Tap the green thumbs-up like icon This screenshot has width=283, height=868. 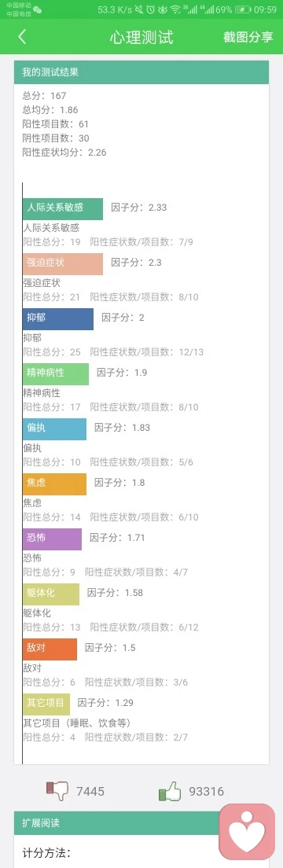[170, 791]
